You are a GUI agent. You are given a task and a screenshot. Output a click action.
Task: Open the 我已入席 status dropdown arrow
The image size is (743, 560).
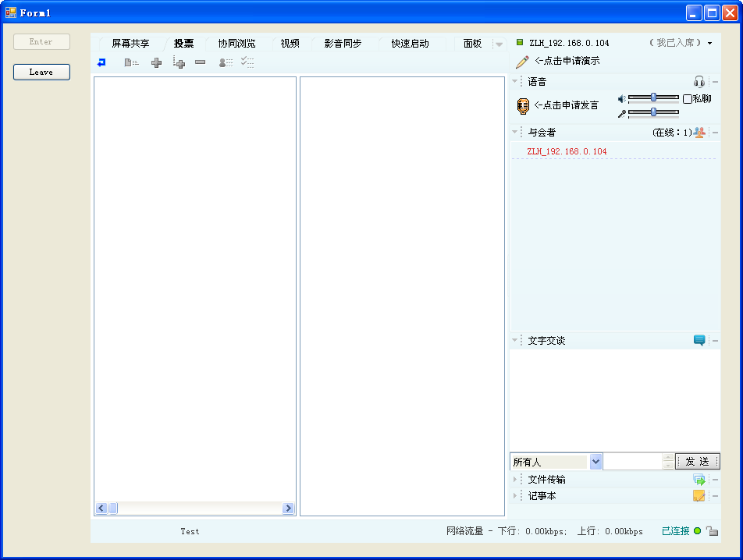[710, 44]
